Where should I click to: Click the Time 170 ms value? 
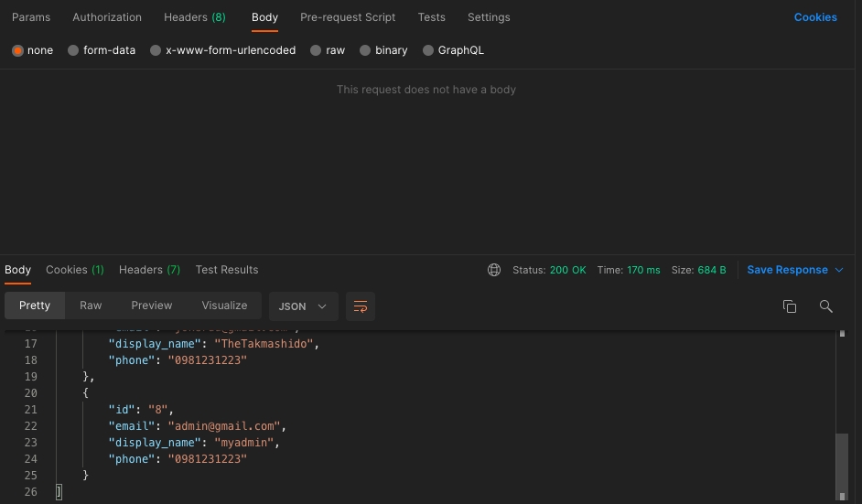point(643,270)
